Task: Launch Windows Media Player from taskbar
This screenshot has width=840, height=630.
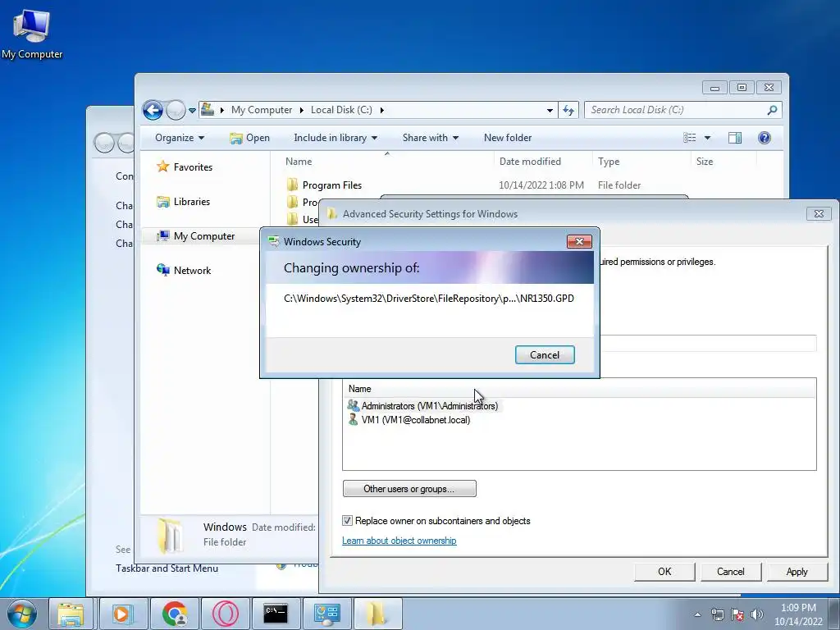Action: [x=122, y=614]
